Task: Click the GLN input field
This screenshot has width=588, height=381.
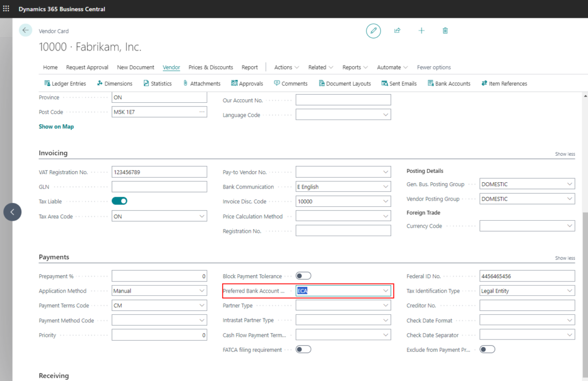Action: 160,187
